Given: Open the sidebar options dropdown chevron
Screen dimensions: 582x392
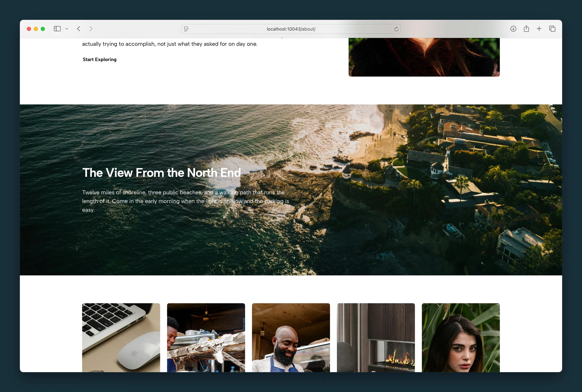Looking at the screenshot, I should coord(67,29).
